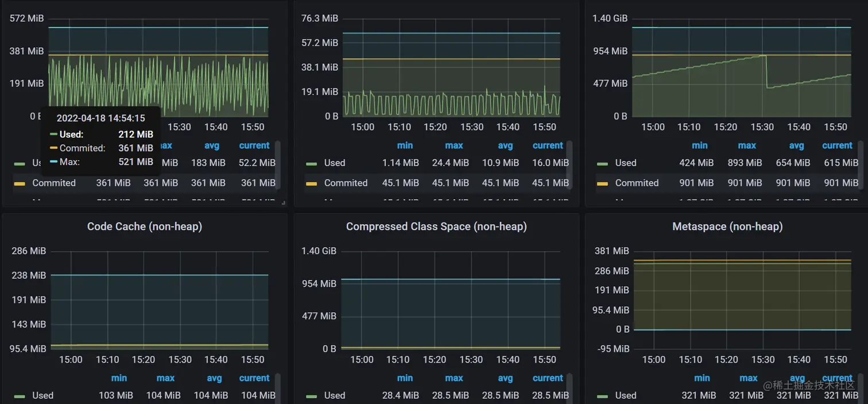Sort the Metaspace legend by min column

click(x=702, y=378)
